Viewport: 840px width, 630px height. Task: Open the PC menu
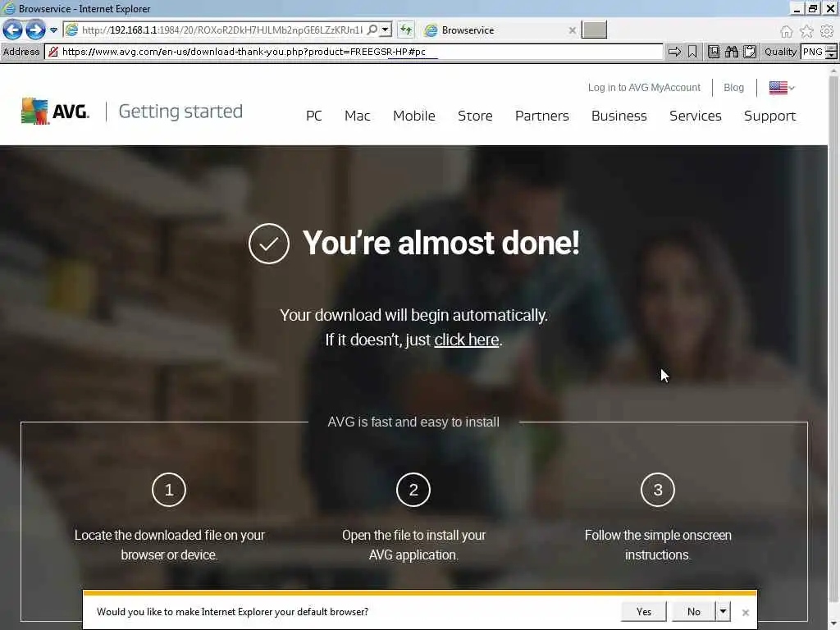point(314,116)
